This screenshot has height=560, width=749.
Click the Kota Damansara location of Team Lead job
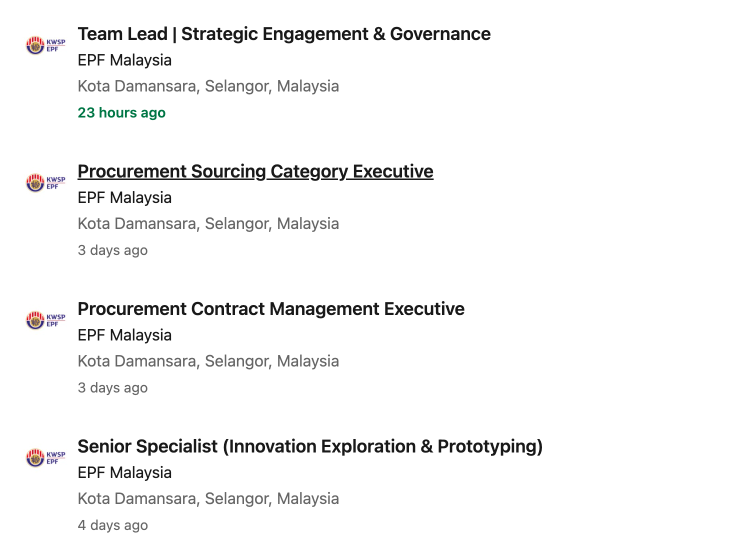[208, 86]
